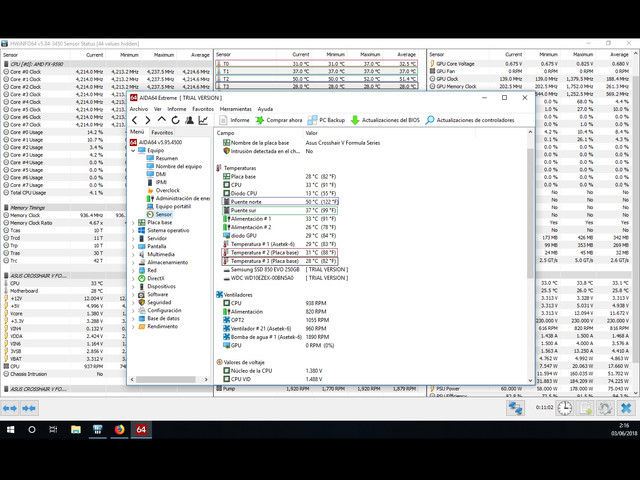Select the Puente norte temperature row
The image size is (640, 480).
click(x=280, y=202)
